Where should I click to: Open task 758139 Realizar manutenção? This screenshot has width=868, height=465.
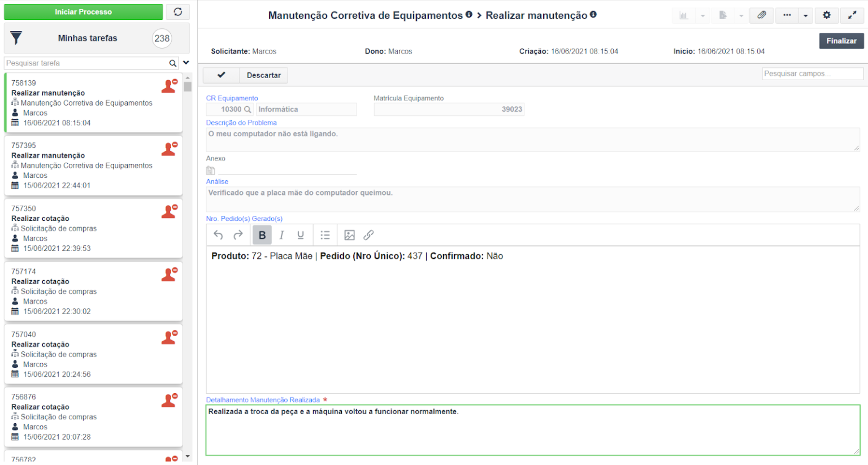(x=93, y=103)
